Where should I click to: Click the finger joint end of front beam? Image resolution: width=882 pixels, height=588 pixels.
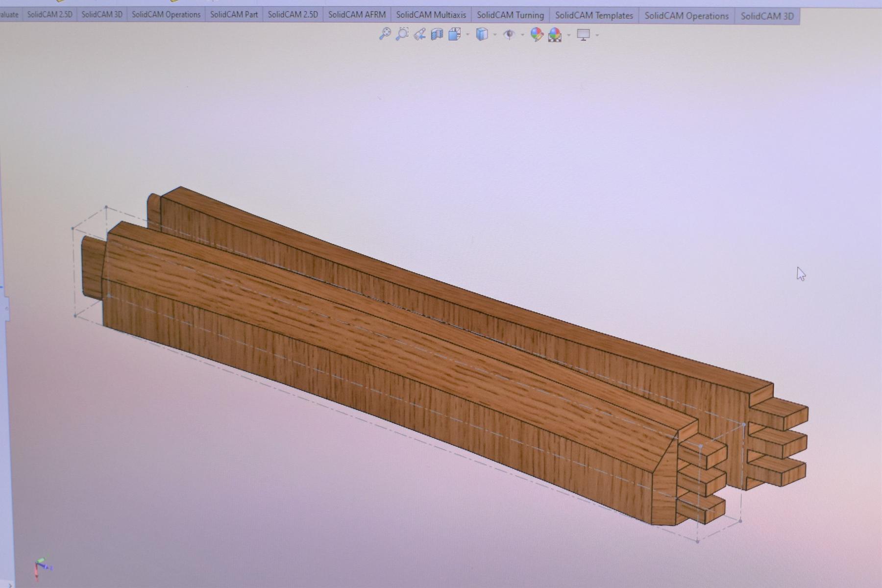(701, 480)
